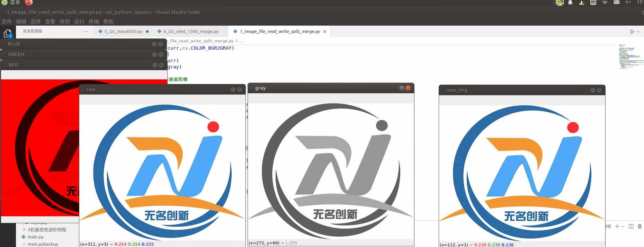
Task: Open the Explorer icon in the activity bar
Action: point(8,34)
